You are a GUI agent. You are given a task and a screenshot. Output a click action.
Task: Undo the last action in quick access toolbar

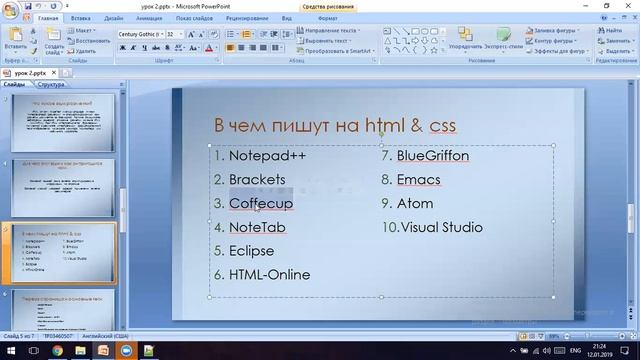[x=38, y=6]
